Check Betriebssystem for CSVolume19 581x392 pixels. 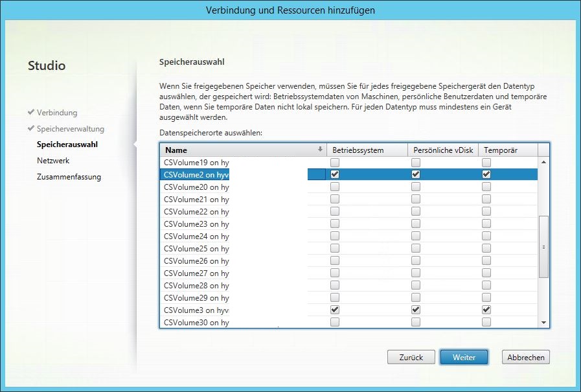point(335,162)
